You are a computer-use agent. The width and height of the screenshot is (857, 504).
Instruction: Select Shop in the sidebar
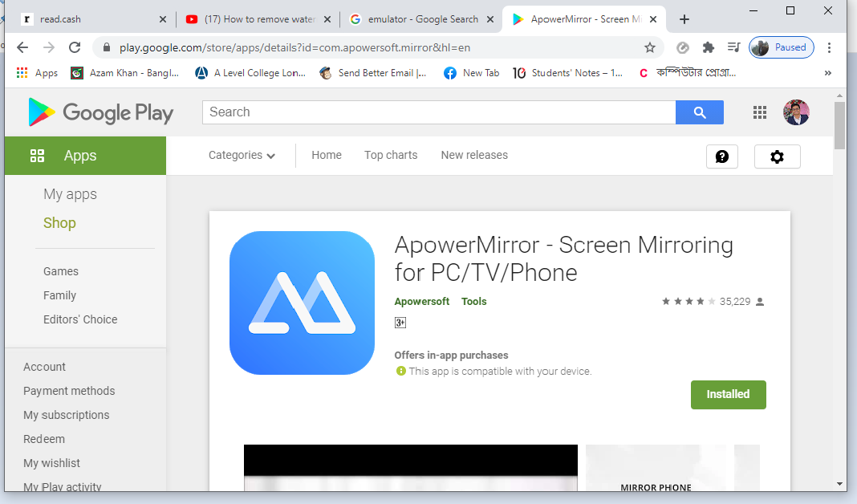click(59, 223)
